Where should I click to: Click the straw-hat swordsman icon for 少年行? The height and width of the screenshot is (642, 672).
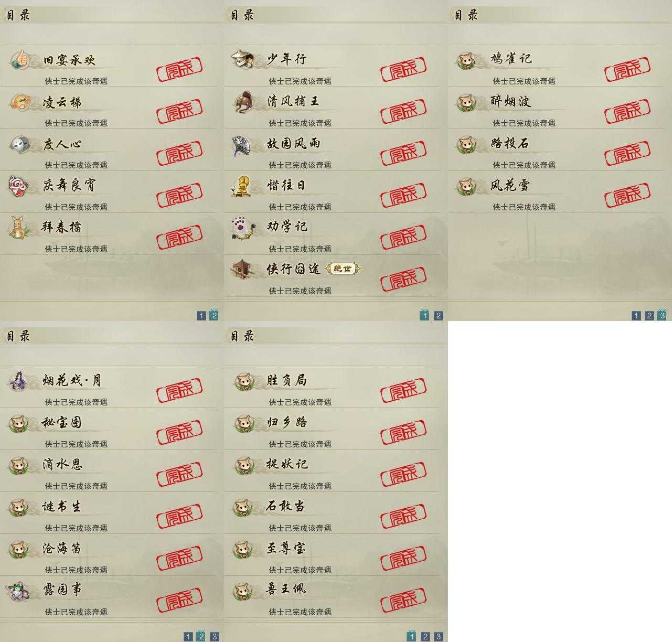coord(243,59)
